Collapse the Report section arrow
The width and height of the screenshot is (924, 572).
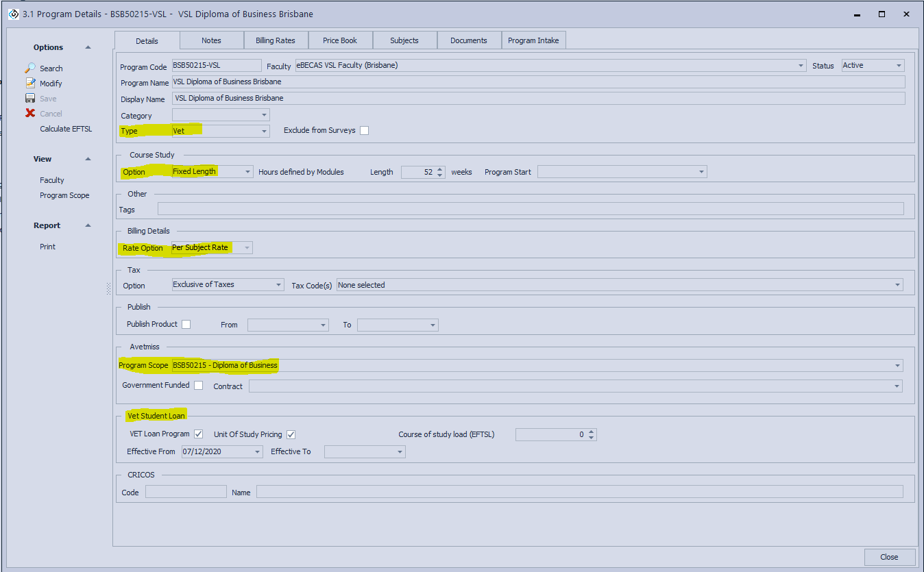[88, 225]
